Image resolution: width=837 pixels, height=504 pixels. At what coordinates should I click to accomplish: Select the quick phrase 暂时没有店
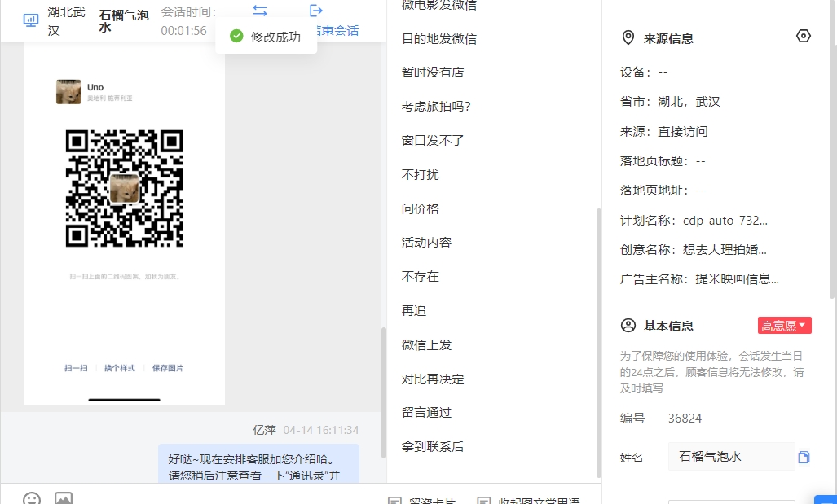pos(433,72)
